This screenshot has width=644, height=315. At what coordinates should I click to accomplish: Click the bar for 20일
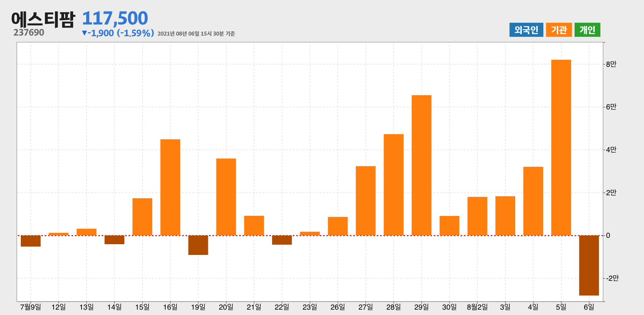(226, 197)
